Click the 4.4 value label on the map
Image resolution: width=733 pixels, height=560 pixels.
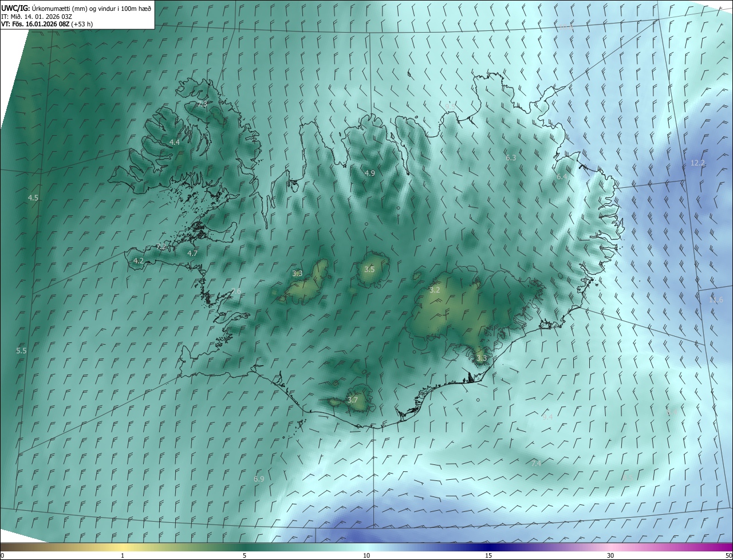[x=174, y=142]
